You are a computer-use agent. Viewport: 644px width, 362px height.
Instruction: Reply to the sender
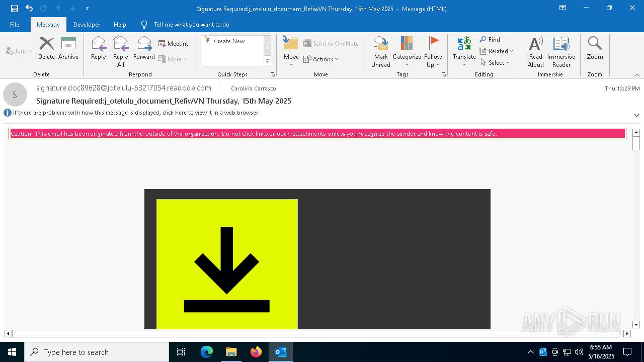tap(99, 49)
